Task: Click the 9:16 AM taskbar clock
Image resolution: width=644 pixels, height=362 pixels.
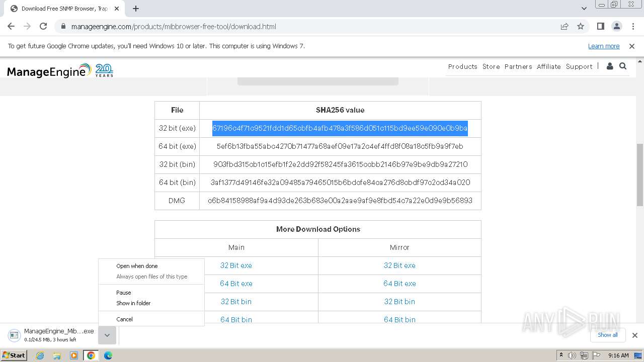Action: tap(618, 355)
